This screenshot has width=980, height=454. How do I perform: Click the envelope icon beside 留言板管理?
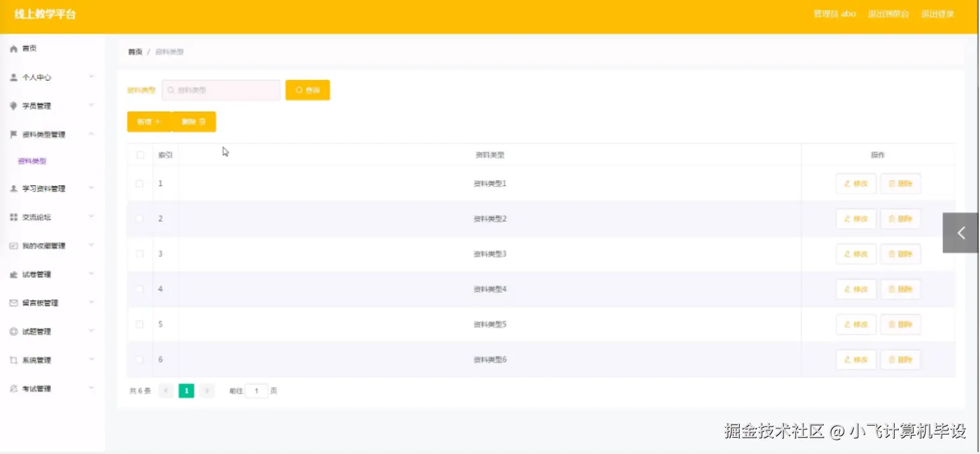(13, 303)
